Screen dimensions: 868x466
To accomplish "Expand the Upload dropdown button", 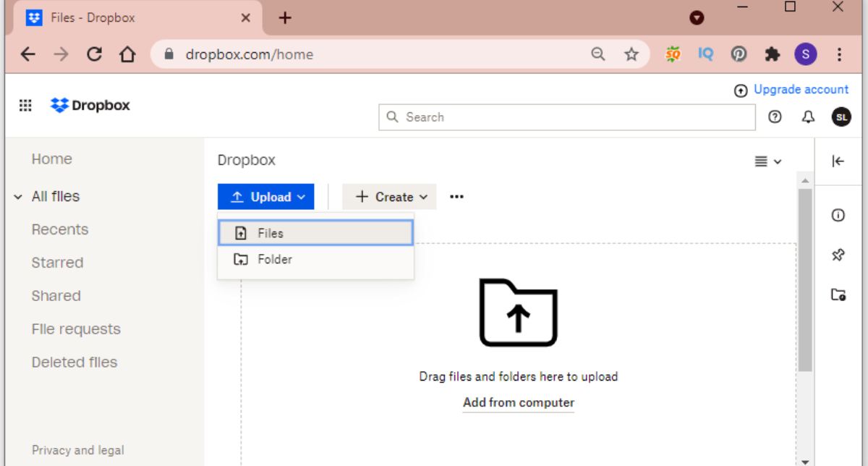I will [x=266, y=197].
